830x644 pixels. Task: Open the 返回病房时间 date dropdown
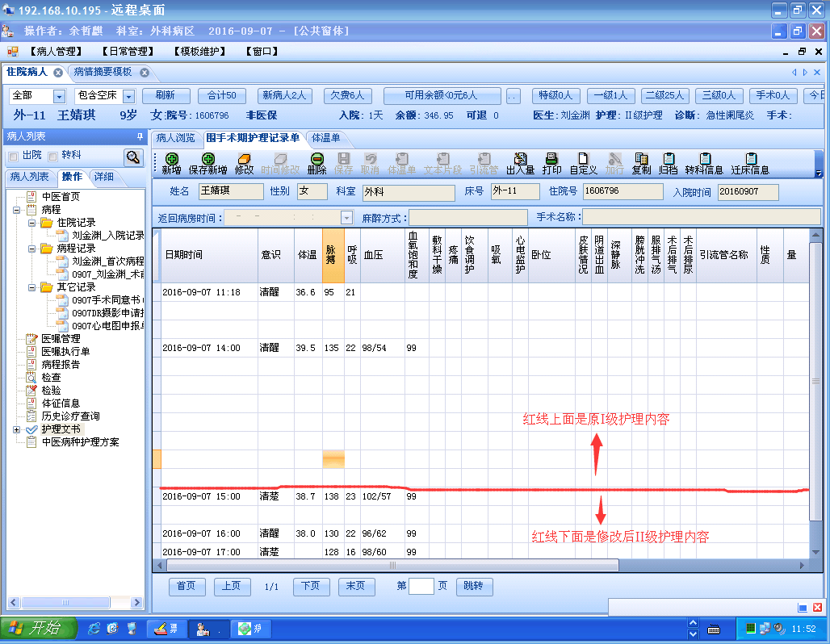pos(346,217)
